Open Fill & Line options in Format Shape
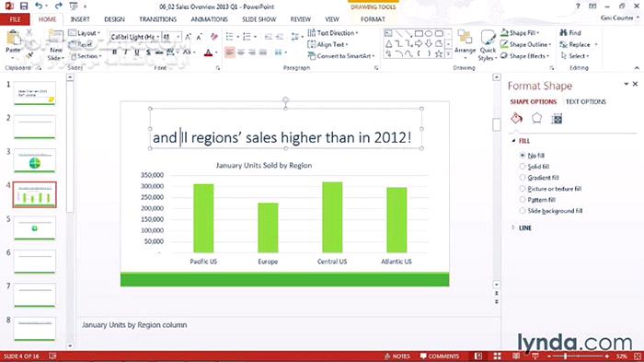The height and width of the screenshot is (362, 644). [x=517, y=119]
